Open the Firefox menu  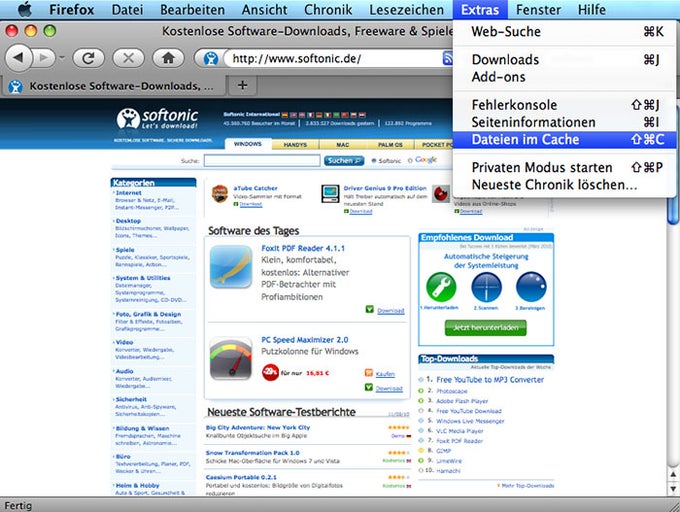72,10
